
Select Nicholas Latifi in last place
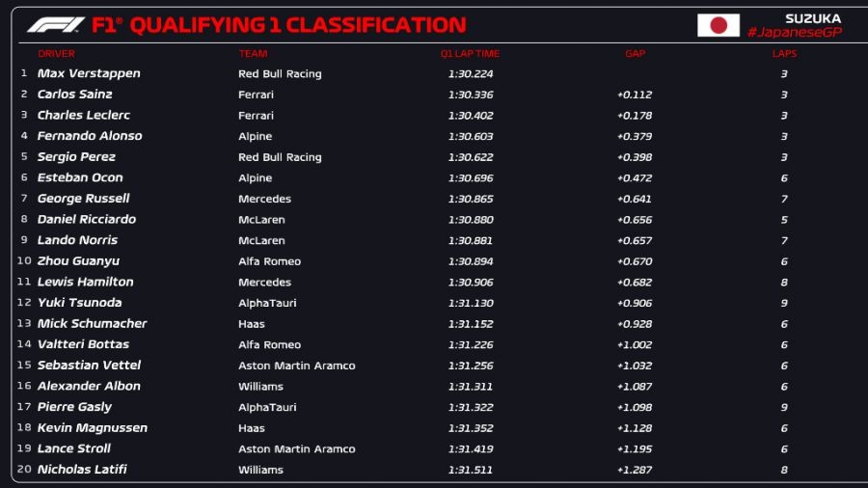[x=82, y=470]
